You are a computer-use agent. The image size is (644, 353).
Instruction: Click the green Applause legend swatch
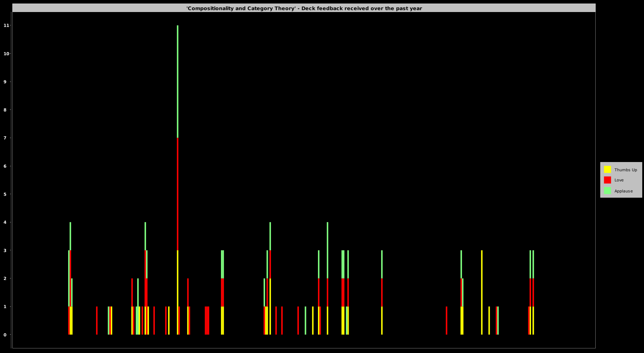607,191
